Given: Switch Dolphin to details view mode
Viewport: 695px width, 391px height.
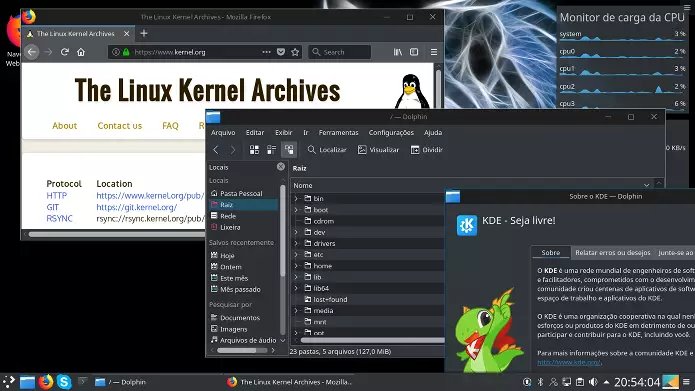Looking at the screenshot, I should [289, 150].
